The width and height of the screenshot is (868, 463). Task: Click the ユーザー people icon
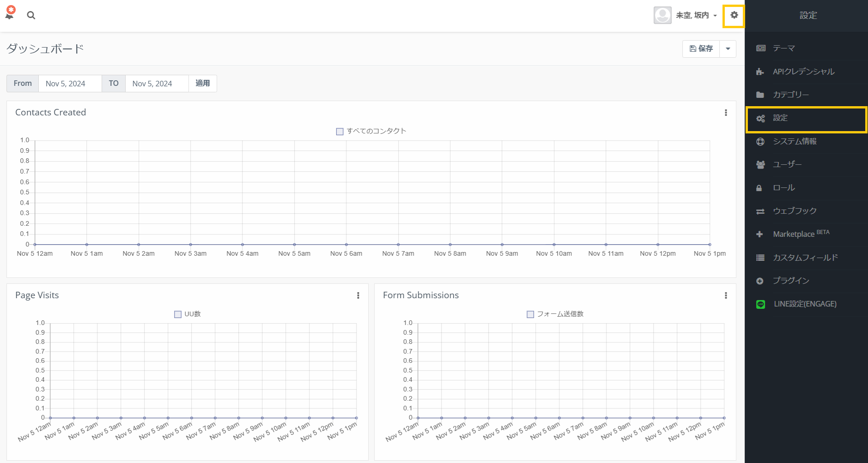click(x=760, y=165)
